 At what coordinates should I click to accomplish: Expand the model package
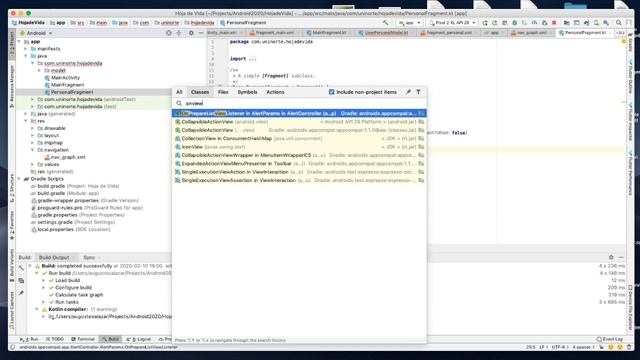coord(40,71)
